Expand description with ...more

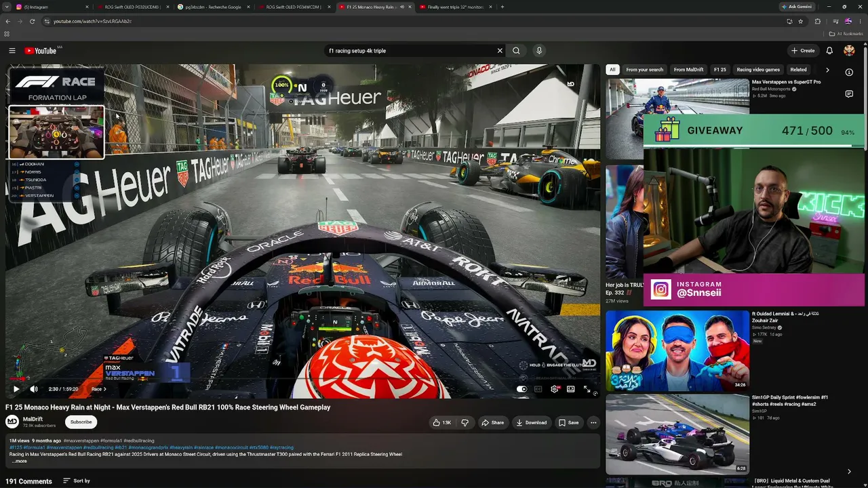19,461
